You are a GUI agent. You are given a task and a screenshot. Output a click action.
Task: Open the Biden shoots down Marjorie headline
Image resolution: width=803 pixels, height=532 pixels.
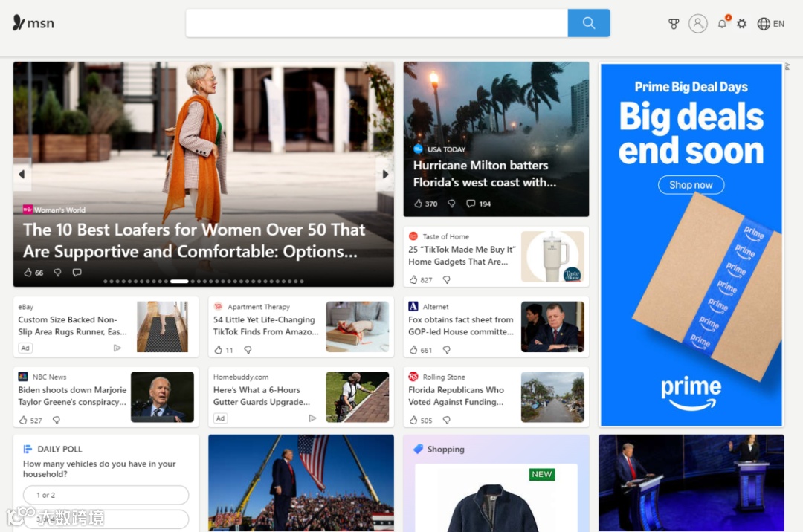(x=72, y=396)
